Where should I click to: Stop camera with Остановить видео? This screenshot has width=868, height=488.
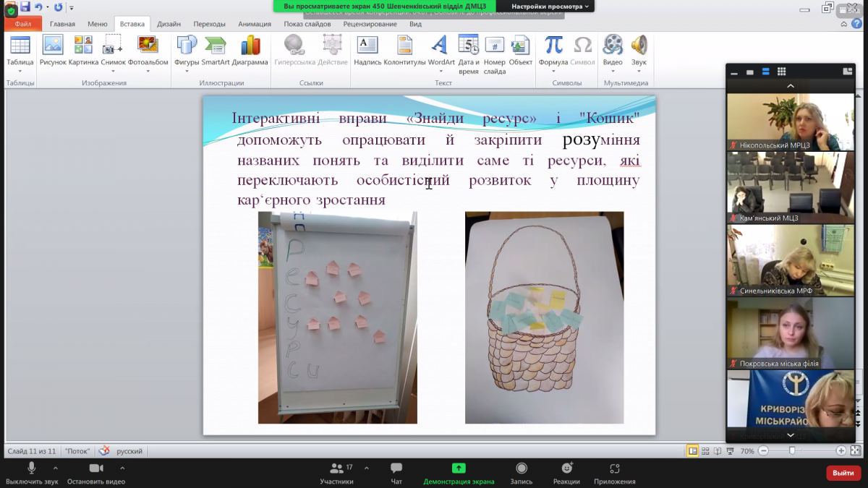pyautogui.click(x=95, y=474)
